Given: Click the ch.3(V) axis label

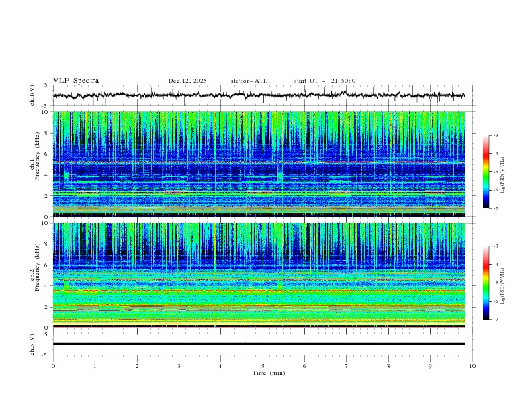Looking at the screenshot, I should 33,344.
